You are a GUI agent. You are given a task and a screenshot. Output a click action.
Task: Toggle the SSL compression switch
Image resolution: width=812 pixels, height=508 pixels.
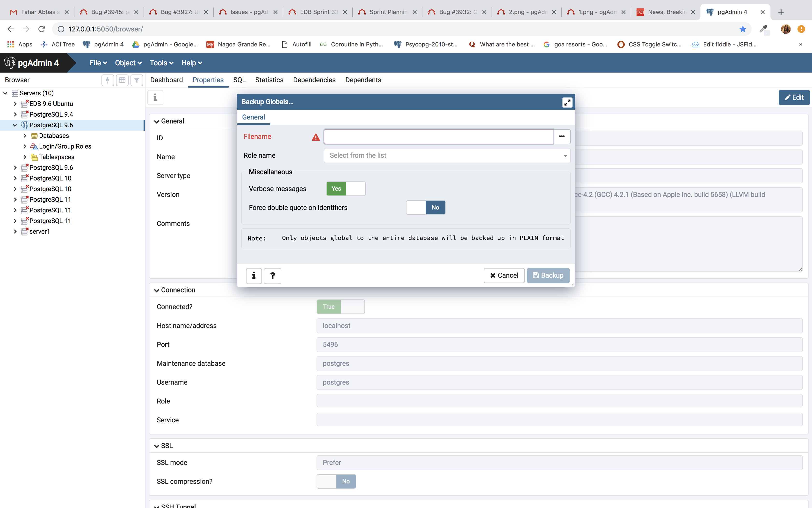click(x=336, y=481)
